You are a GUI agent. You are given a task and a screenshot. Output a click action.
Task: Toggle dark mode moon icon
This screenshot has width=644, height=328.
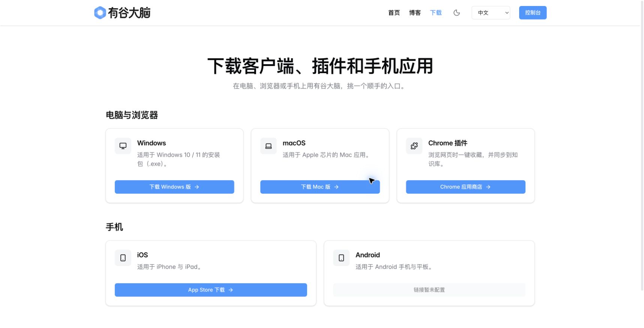click(x=457, y=13)
